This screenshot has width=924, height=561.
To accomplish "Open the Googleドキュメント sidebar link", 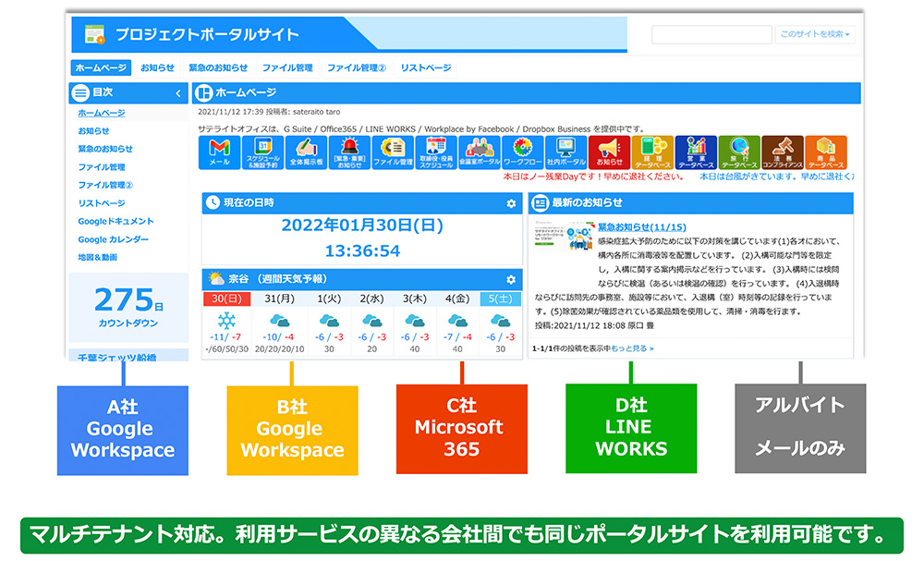I will (116, 222).
